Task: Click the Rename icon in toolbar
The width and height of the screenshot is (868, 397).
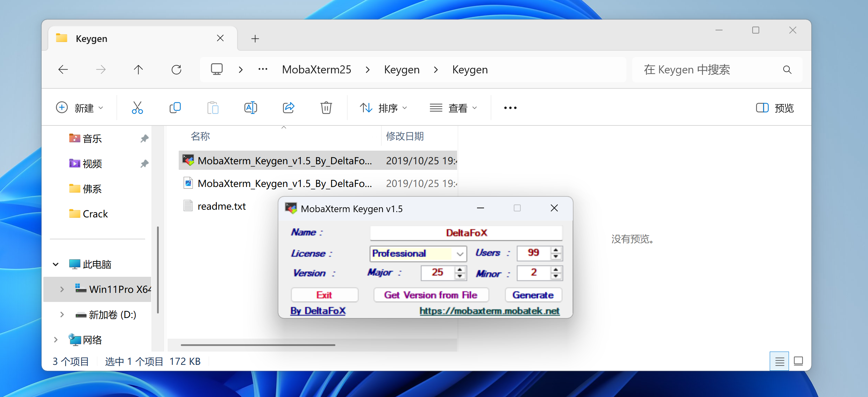Action: (x=250, y=108)
